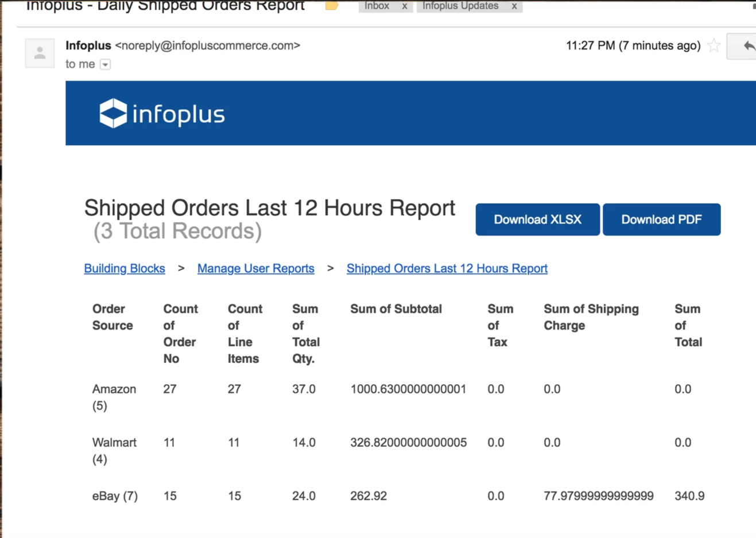
Task: Select the Sum of Subtotal header
Action: tap(396, 309)
